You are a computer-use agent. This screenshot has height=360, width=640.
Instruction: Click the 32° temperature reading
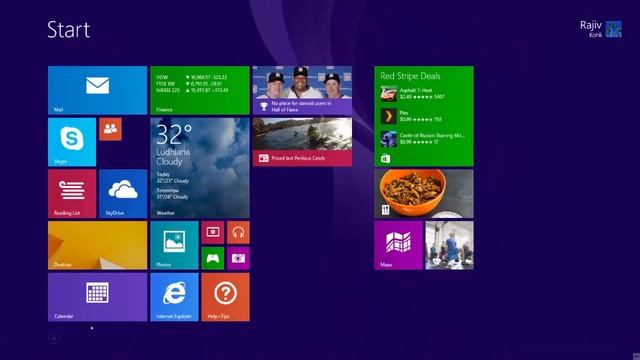coord(174,134)
